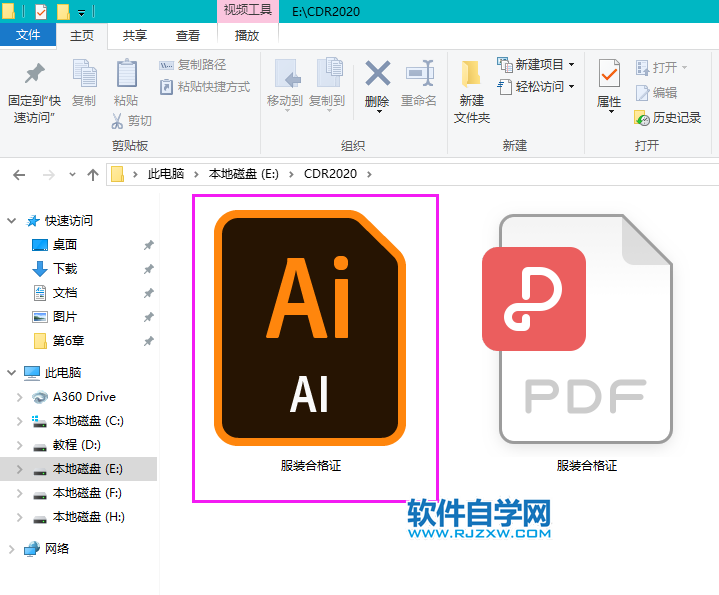This screenshot has height=595, width=719.
Task: Switch to the 播放 ribbon tab
Action: [x=247, y=35]
